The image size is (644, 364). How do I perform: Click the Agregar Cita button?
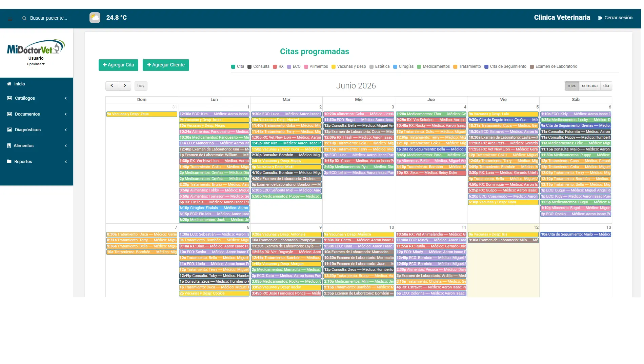[118, 65]
